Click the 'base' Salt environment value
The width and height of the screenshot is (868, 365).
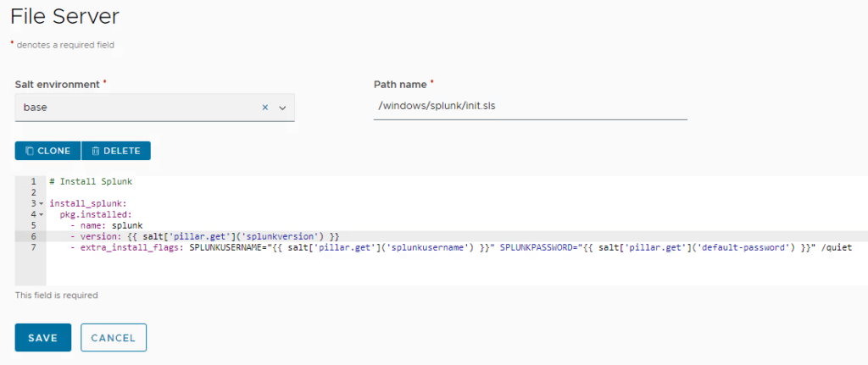(35, 108)
